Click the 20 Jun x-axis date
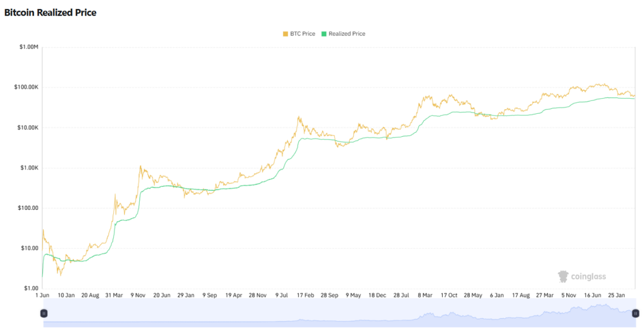Viewport: 644px width, 336px height. pos(162,295)
